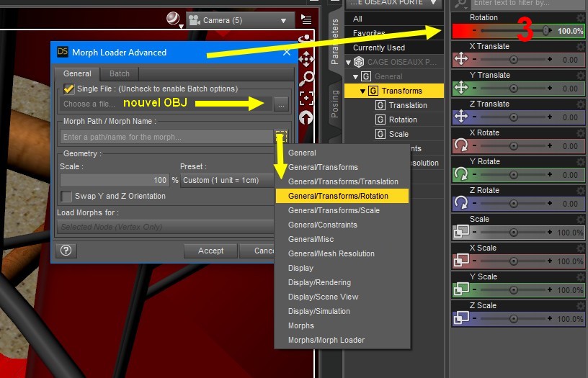
Task: Open the X Translate settings gear
Action: click(581, 47)
